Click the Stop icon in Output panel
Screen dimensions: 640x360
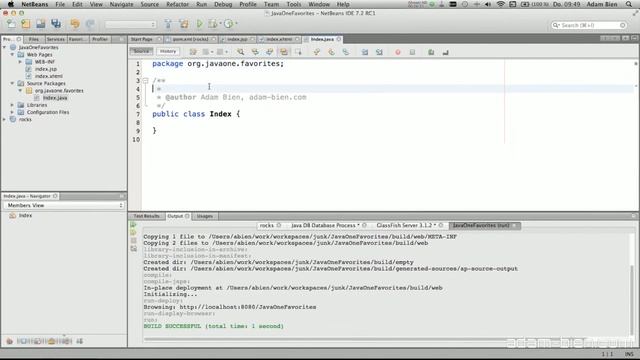[133, 240]
